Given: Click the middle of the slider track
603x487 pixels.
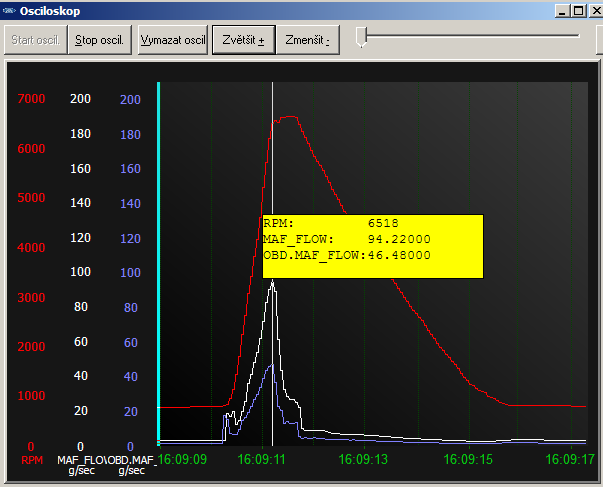Looking at the screenshot, I should pos(470,36).
